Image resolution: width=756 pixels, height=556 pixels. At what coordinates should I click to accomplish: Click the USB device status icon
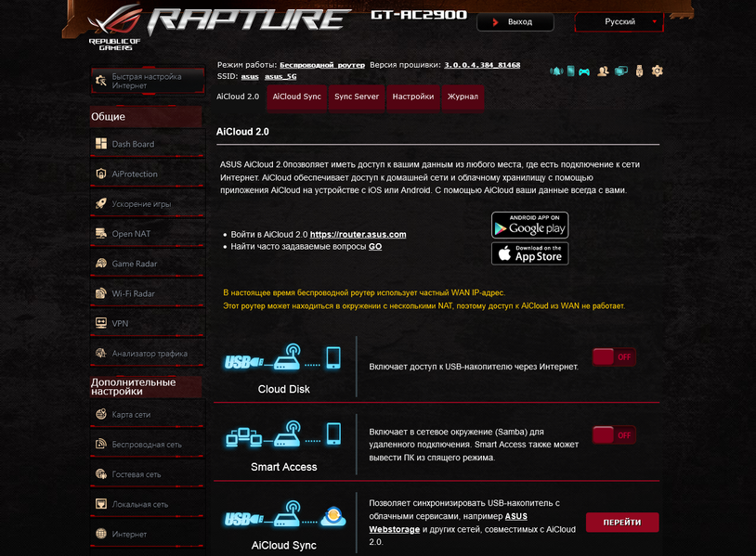pos(639,71)
